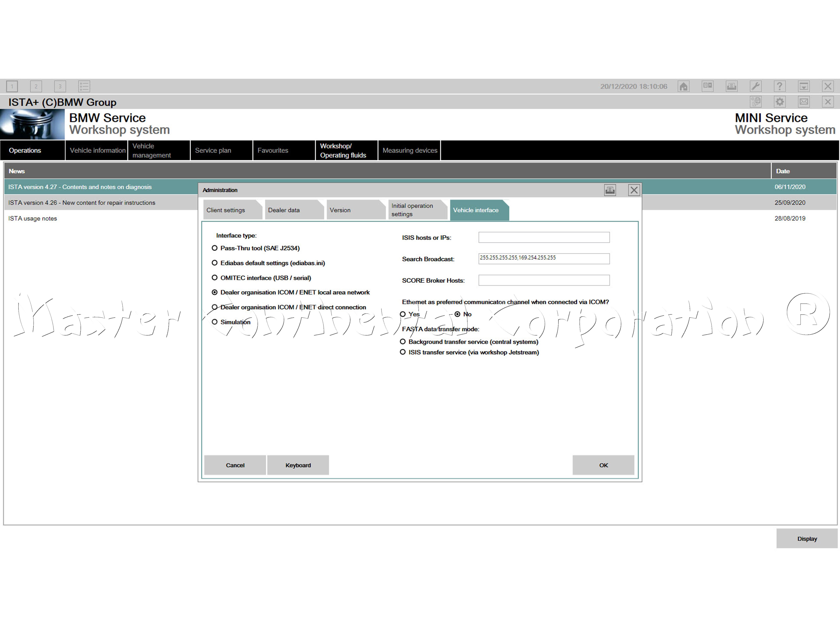Viewport: 840px width, 630px height.
Task: Switch to the Client settings tab
Action: (x=232, y=210)
